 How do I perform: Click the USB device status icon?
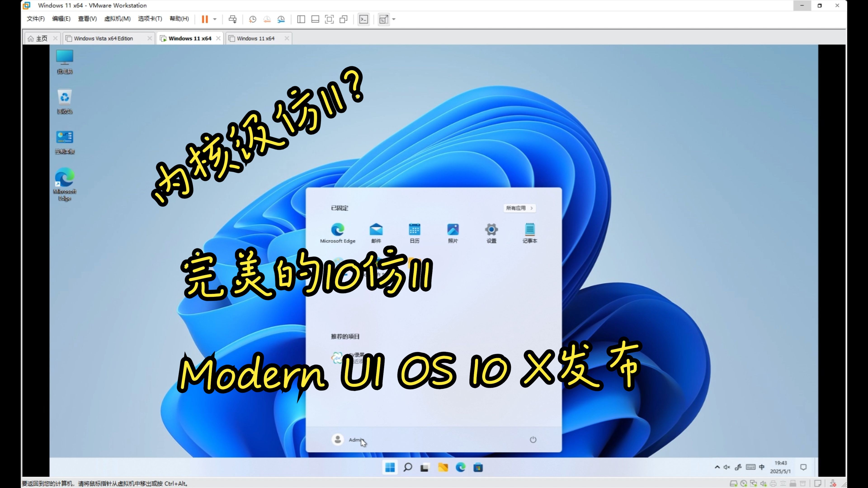coord(793,484)
